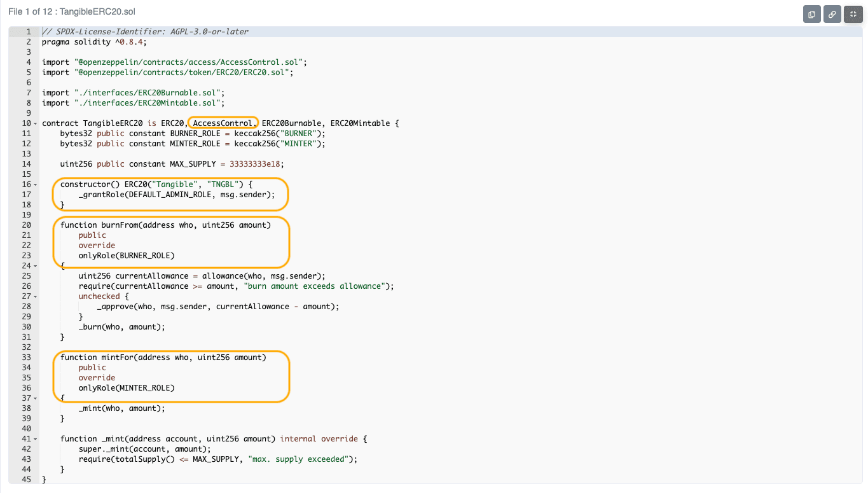Copy source code with the copy icon
Screen dimensions: 868x493
(x=811, y=14)
